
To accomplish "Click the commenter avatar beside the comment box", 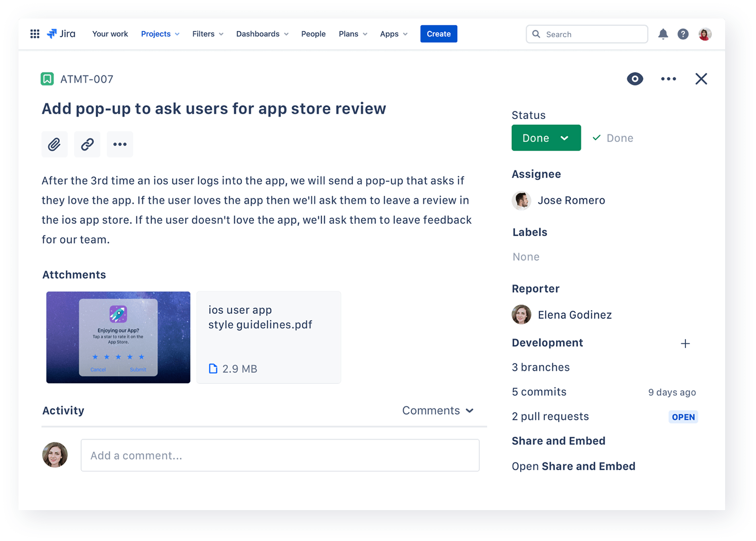I will (55, 455).
